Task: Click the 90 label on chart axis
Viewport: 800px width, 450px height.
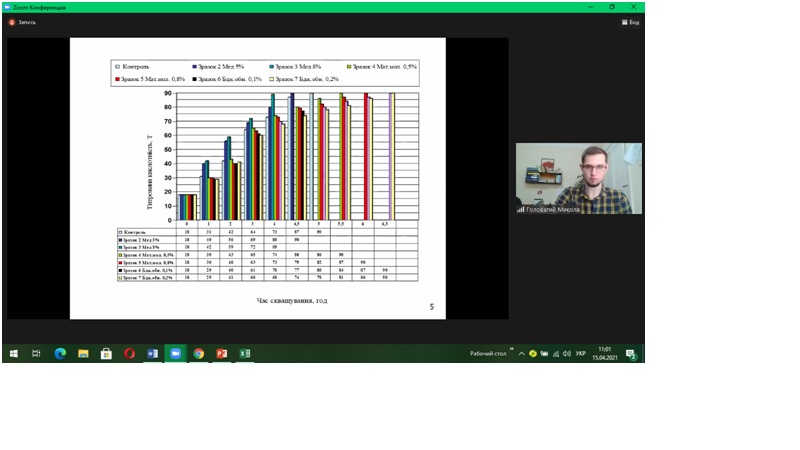Action: click(168, 93)
